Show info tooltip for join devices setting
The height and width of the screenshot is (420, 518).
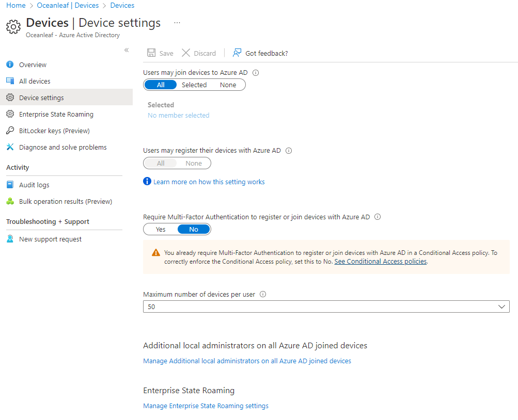click(x=256, y=73)
